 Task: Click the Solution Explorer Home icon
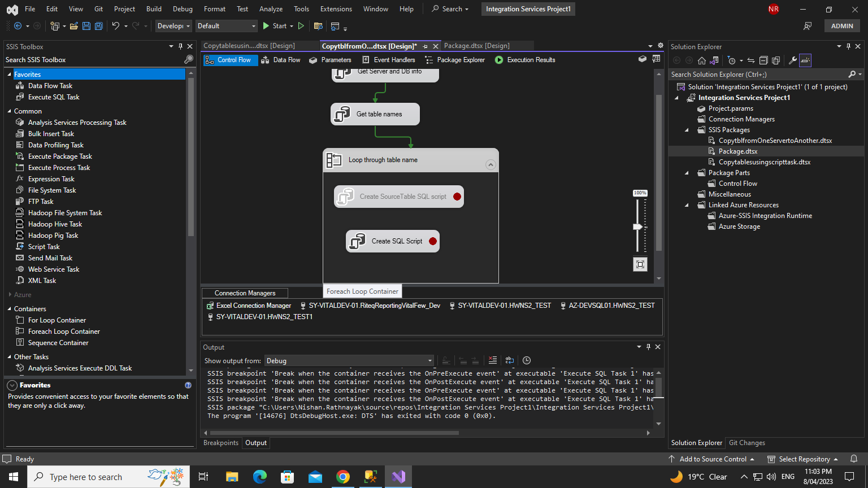click(702, 60)
